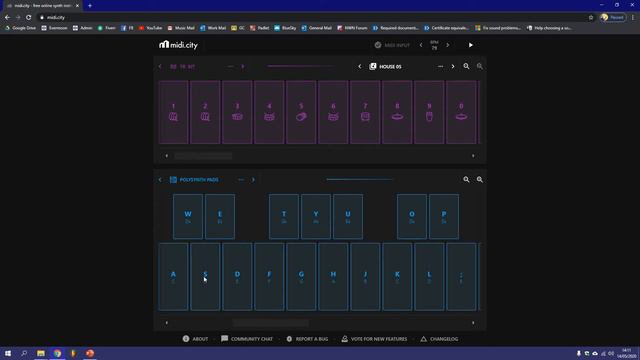Trigger drum pad 5
This screenshot has width=640, height=360.
point(301,112)
